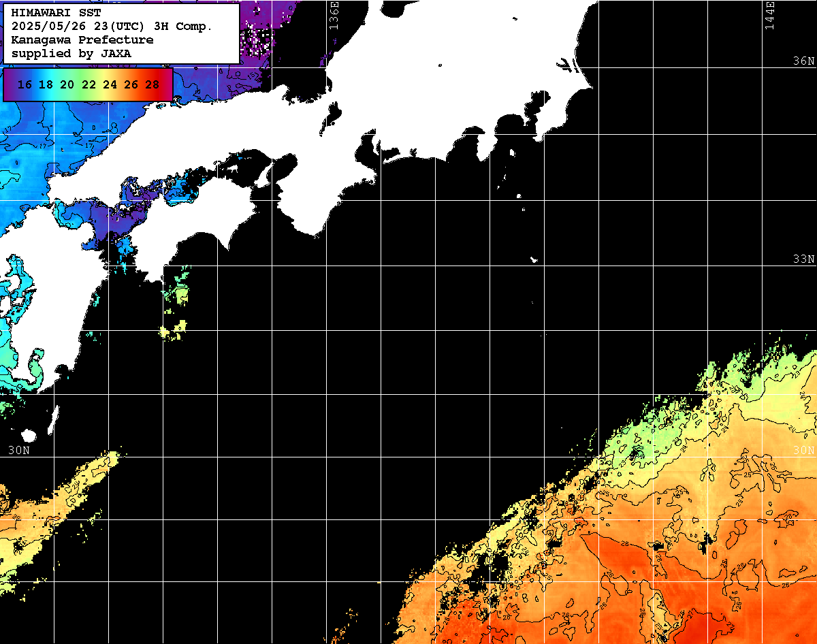Click the "30N" label on the right edge

(x=804, y=450)
